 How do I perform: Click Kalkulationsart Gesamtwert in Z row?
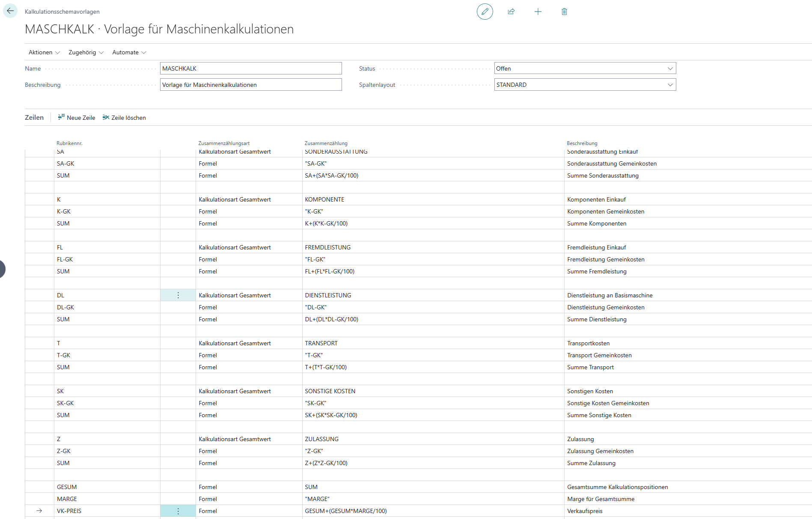[235, 439]
